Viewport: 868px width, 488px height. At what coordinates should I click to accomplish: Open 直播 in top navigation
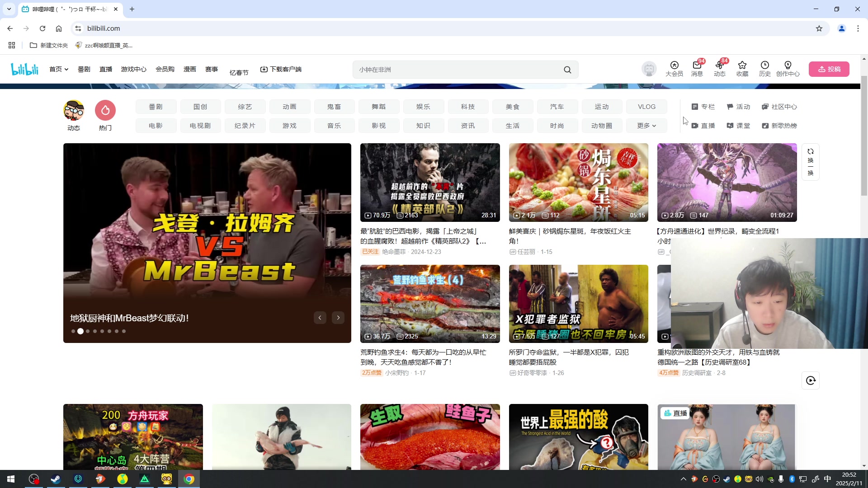pyautogui.click(x=106, y=69)
